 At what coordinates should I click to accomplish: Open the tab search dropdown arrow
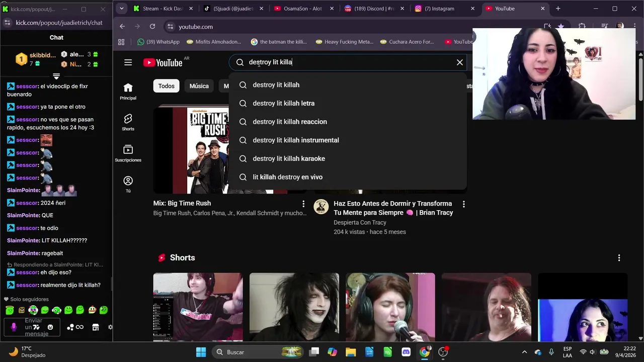(121, 9)
